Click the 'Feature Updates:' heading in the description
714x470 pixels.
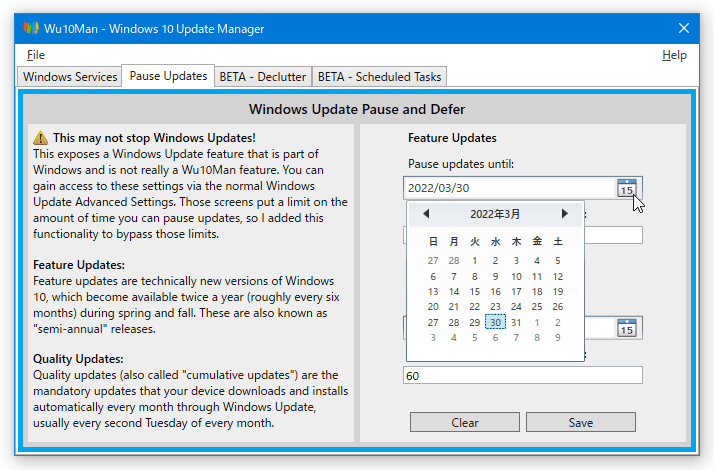79,265
